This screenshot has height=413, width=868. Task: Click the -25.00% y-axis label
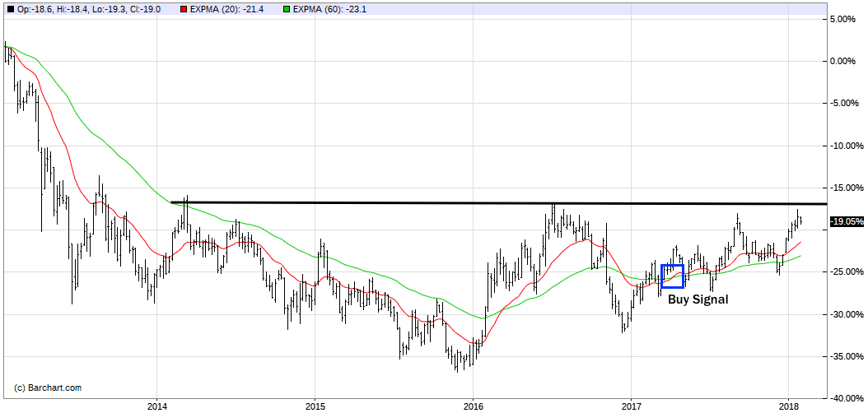pos(847,272)
